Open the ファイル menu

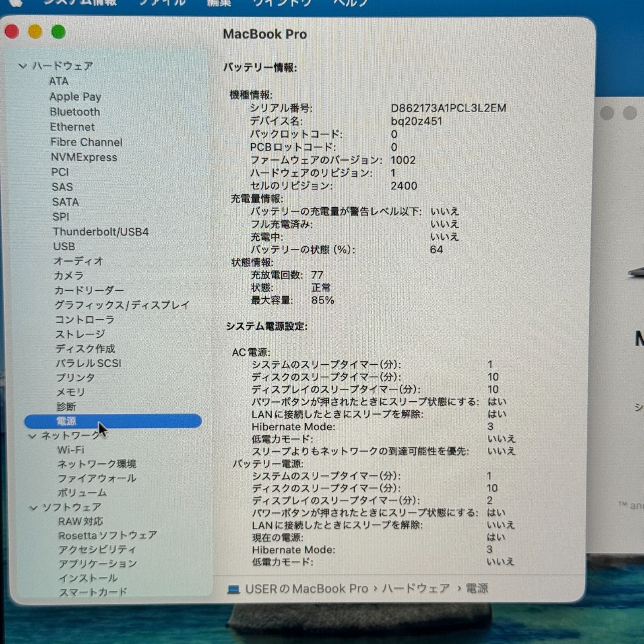162,2
